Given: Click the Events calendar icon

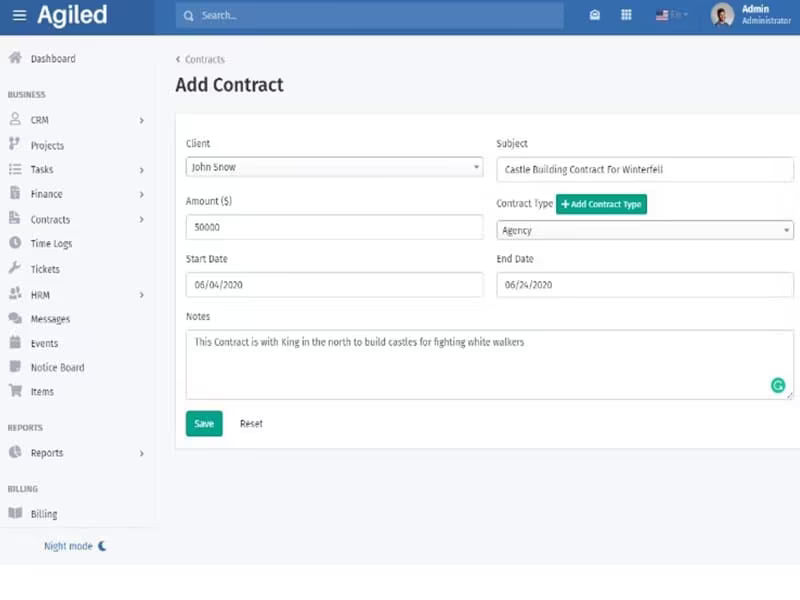Looking at the screenshot, I should [15, 342].
